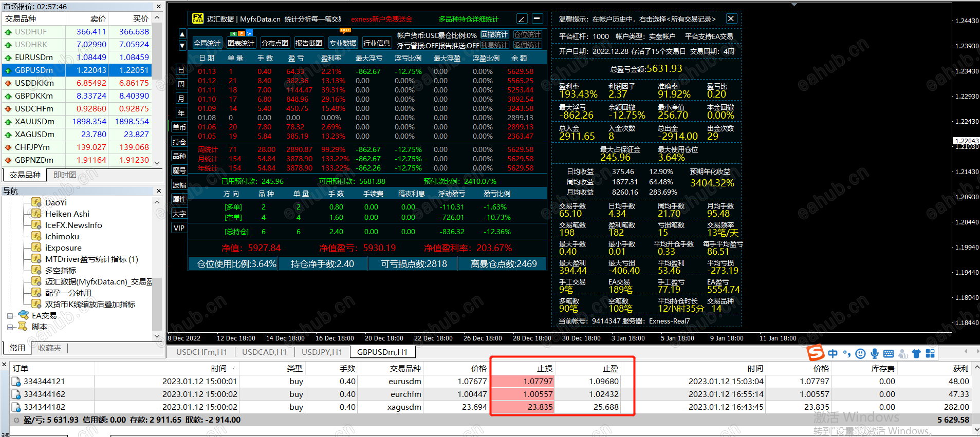Viewport: 980px width, 437px height.
Task: Toggle the 日 daily statistics view
Action: tap(181, 70)
